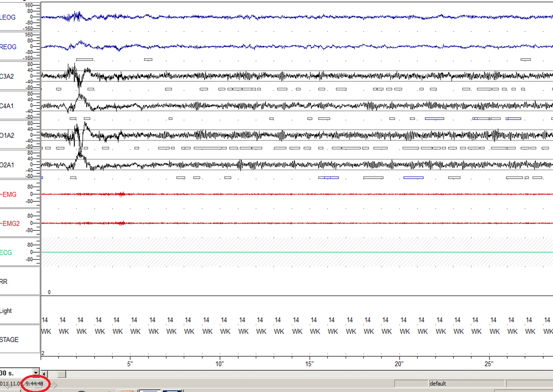This screenshot has height=392, width=553.
Task: Select the C3A2 channel label
Action: (x=7, y=76)
